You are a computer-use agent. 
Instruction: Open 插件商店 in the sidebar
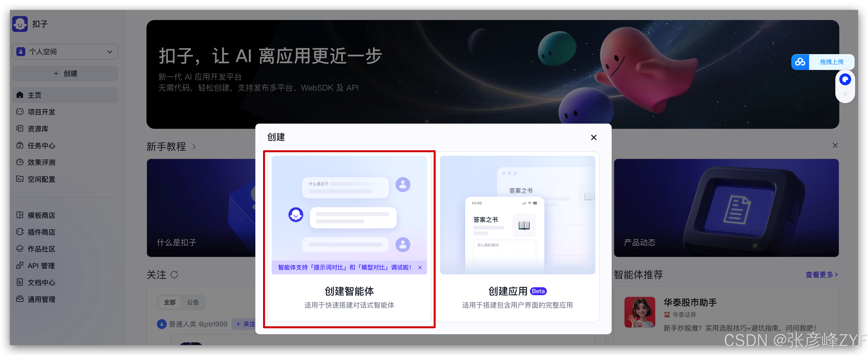point(41,232)
